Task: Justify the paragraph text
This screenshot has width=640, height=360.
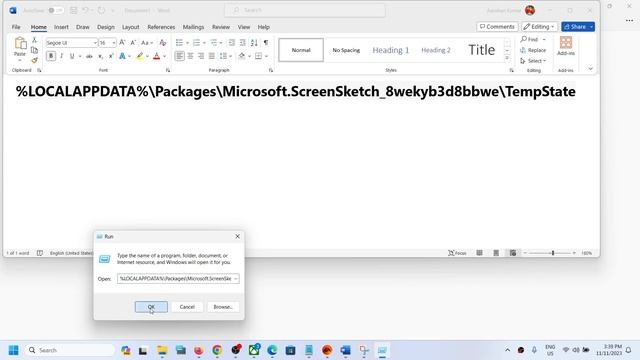Action: coord(211,56)
